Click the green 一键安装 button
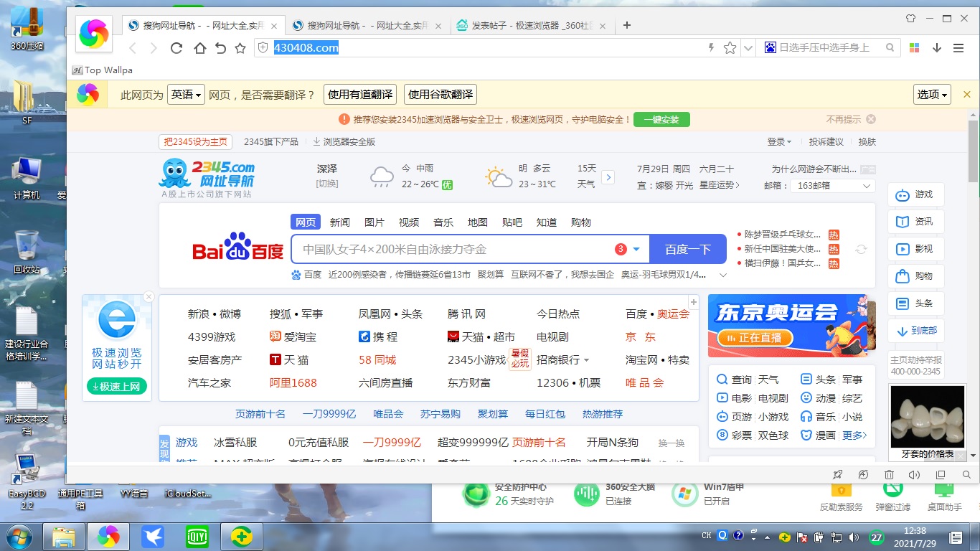This screenshot has height=551, width=980. pyautogui.click(x=661, y=119)
